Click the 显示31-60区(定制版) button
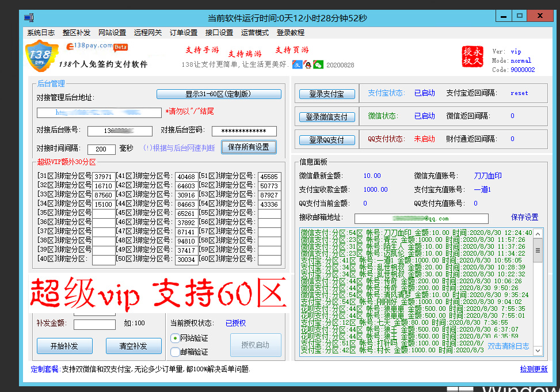 tap(219, 94)
